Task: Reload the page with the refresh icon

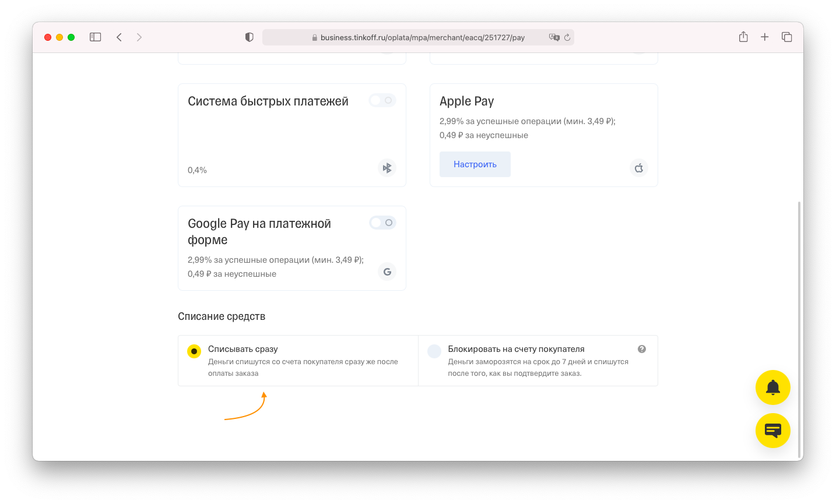Action: click(567, 37)
